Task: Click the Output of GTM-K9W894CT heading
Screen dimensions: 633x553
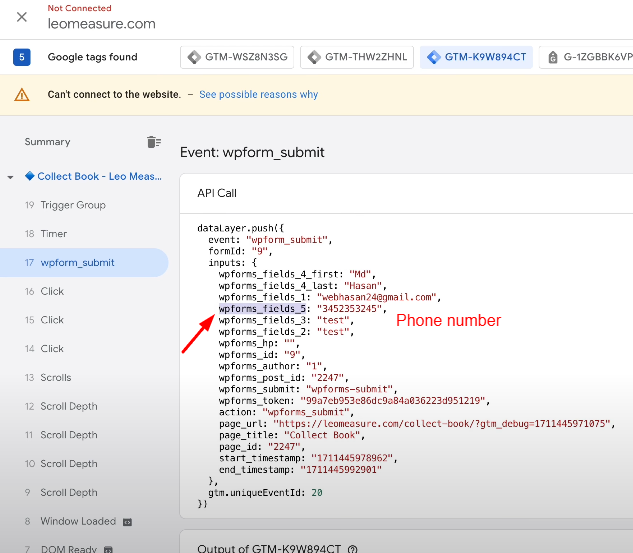Action: coord(269,549)
